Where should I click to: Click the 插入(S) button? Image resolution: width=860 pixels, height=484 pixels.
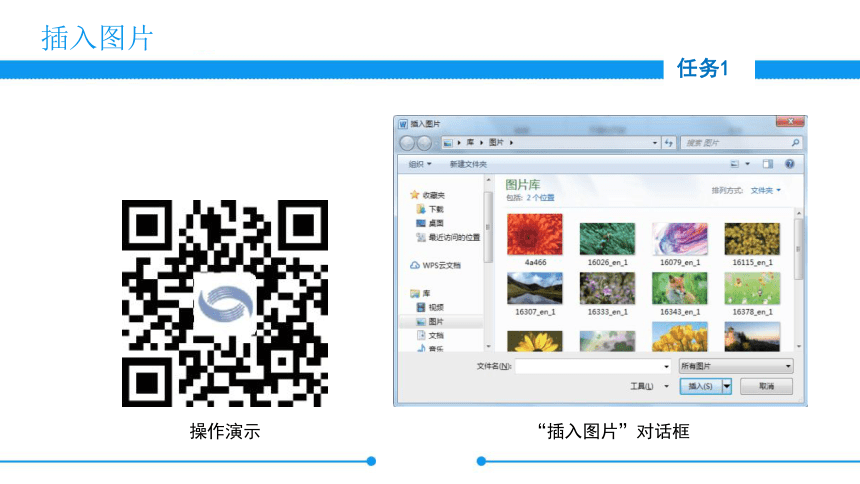pos(700,386)
